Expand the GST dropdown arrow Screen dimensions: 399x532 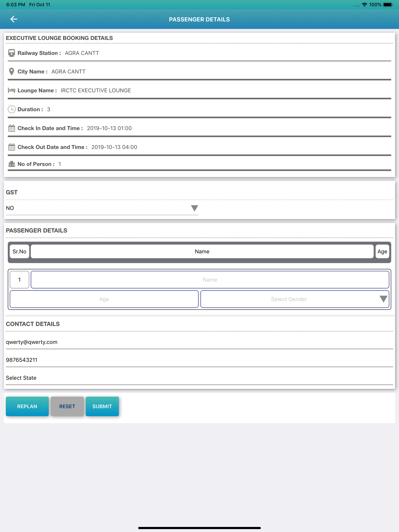(x=194, y=208)
